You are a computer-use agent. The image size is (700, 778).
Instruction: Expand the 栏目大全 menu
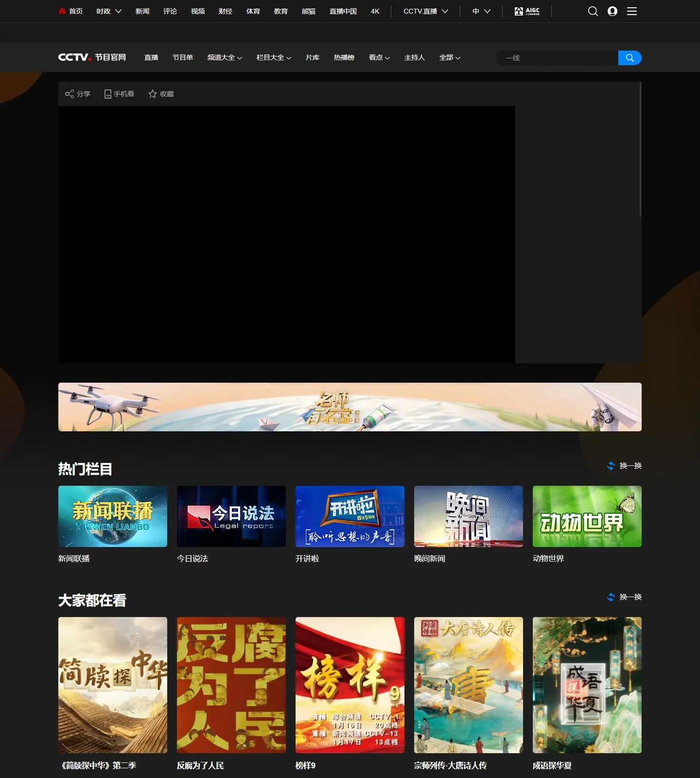click(274, 57)
